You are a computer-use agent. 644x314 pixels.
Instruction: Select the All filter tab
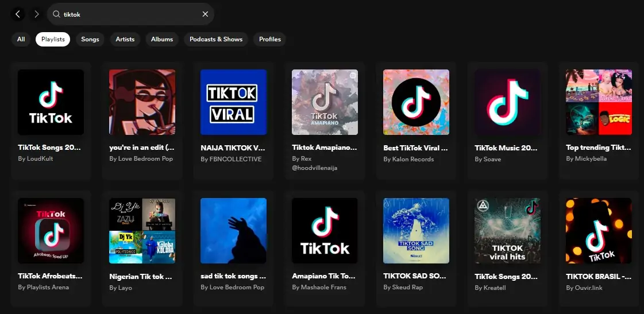[x=21, y=39]
